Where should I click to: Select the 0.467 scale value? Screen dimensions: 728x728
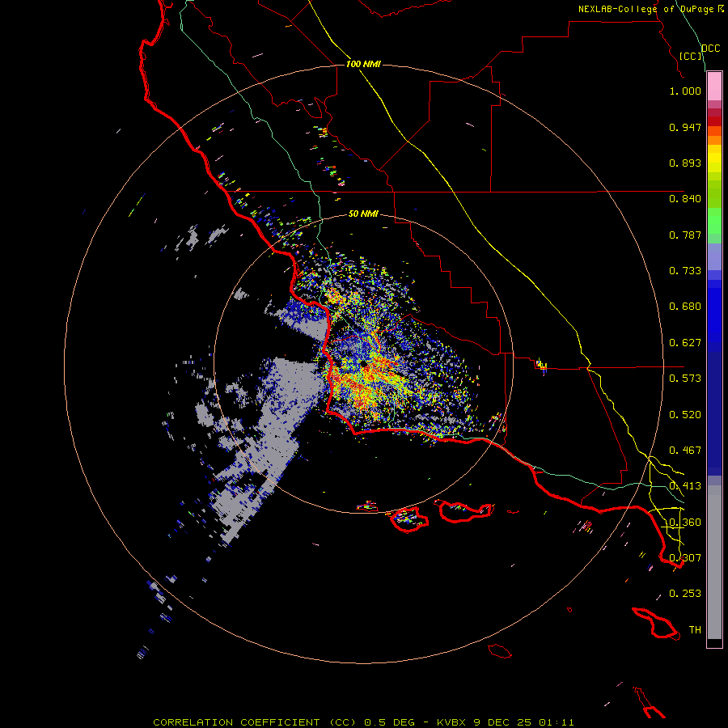coord(685,451)
